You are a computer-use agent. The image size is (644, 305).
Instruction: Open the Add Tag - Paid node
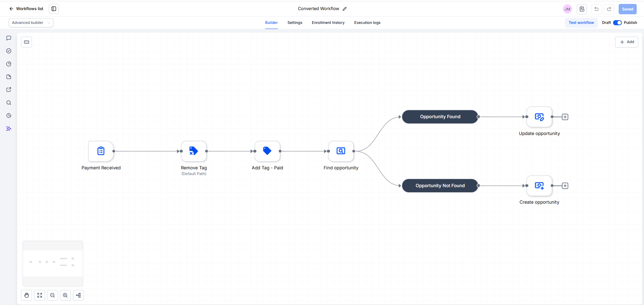(267, 151)
